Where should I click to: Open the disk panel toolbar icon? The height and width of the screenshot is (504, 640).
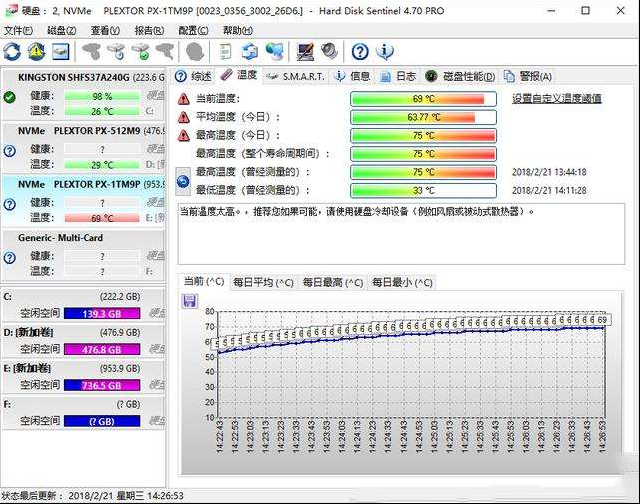click(x=61, y=52)
